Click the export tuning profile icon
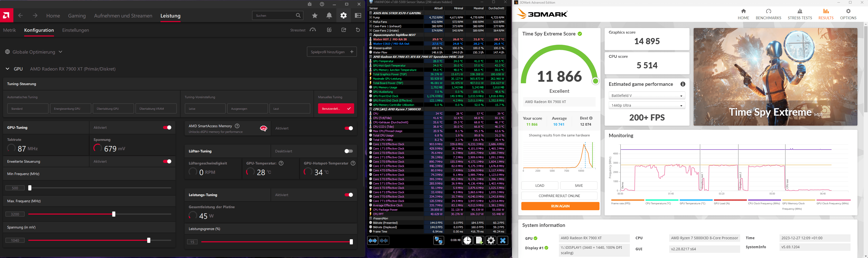The width and height of the screenshot is (868, 258). [x=344, y=30]
